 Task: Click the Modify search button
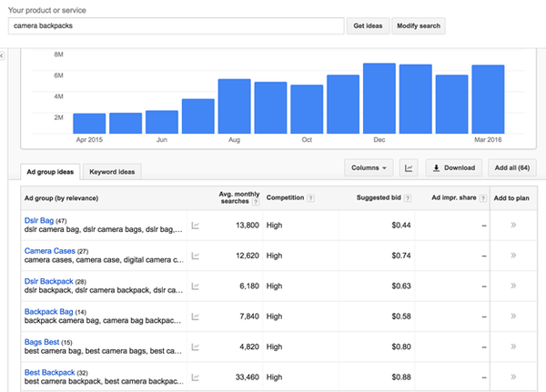[419, 25]
